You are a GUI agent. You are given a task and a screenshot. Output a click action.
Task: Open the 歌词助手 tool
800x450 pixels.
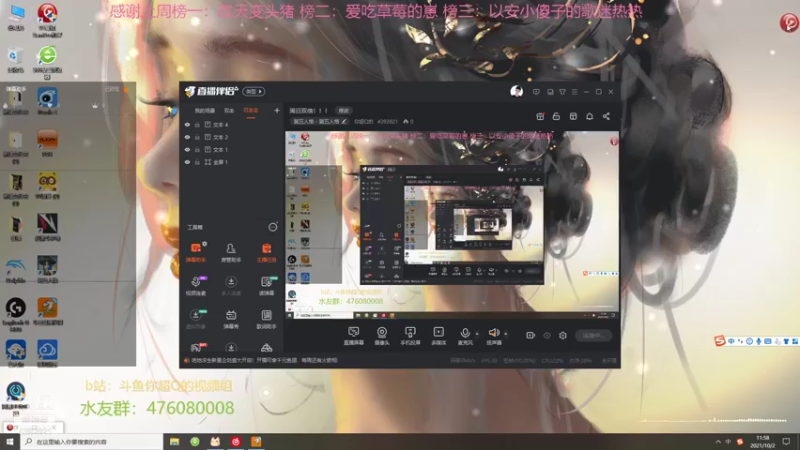pyautogui.click(x=266, y=319)
